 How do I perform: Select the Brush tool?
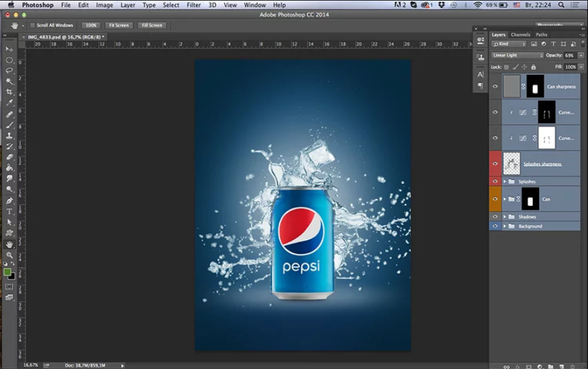pos(9,125)
